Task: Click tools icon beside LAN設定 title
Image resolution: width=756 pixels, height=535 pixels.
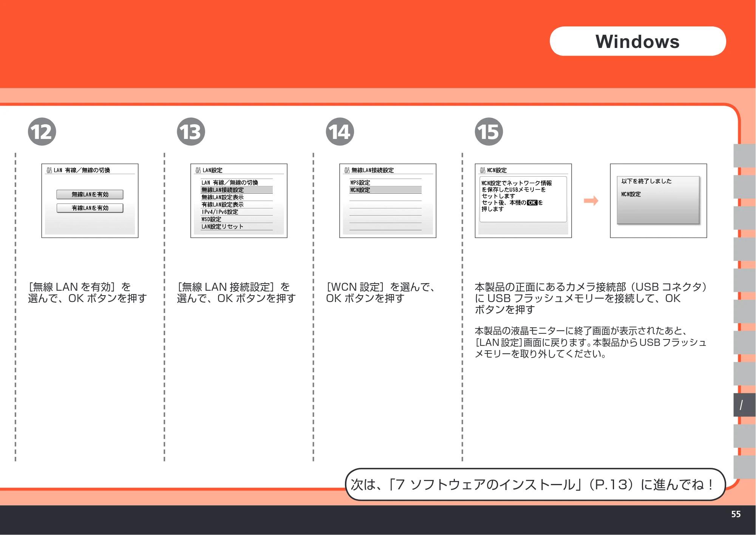Action: click(198, 170)
